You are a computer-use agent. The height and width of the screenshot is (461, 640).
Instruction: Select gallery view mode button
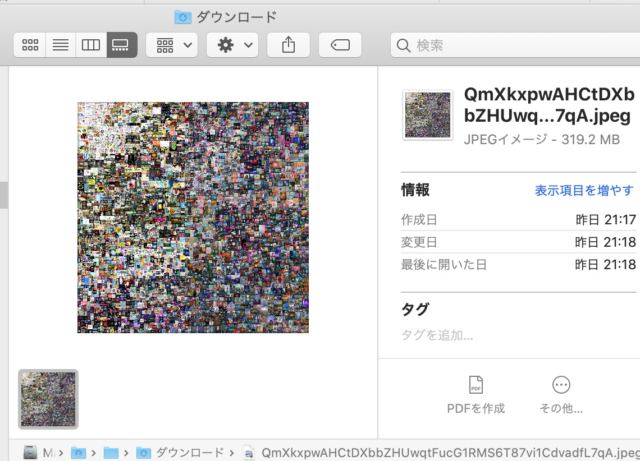tap(122, 45)
